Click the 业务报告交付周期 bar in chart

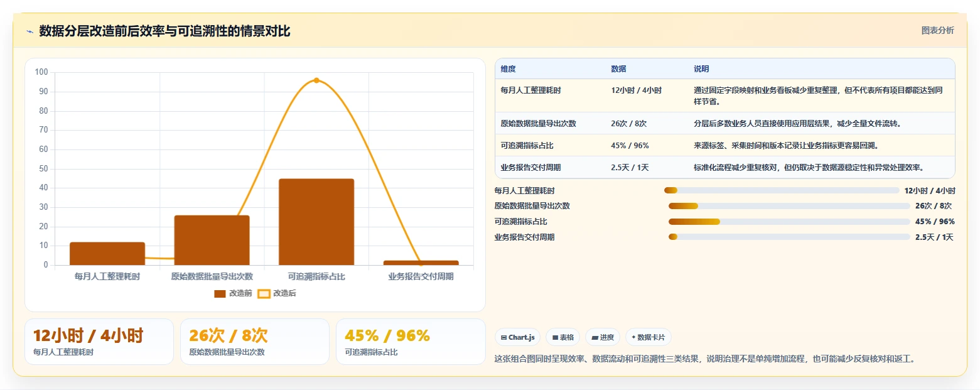[x=421, y=263]
